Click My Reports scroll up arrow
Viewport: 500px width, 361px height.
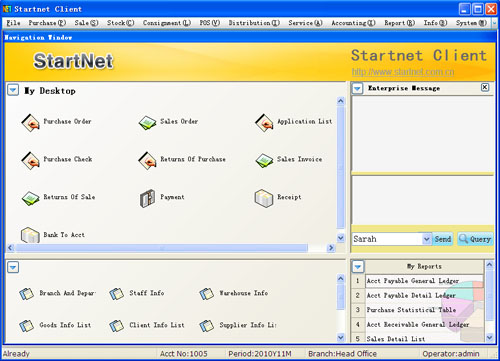[489, 265]
